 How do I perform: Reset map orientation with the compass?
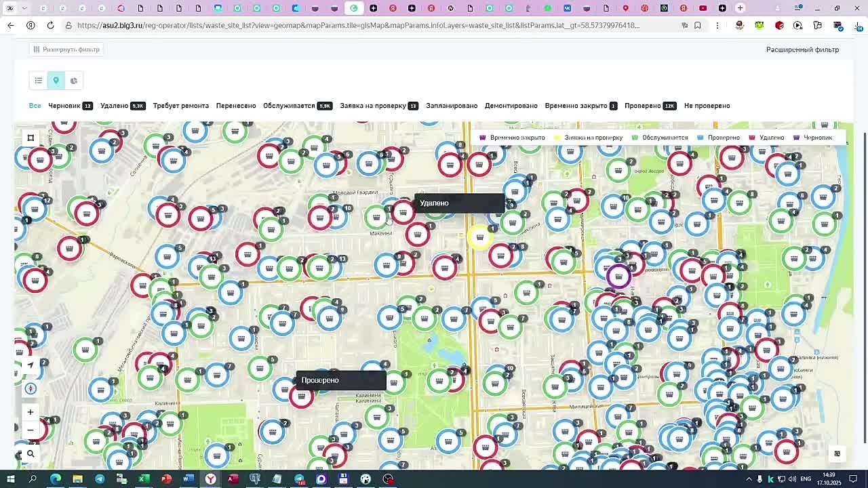click(x=31, y=388)
